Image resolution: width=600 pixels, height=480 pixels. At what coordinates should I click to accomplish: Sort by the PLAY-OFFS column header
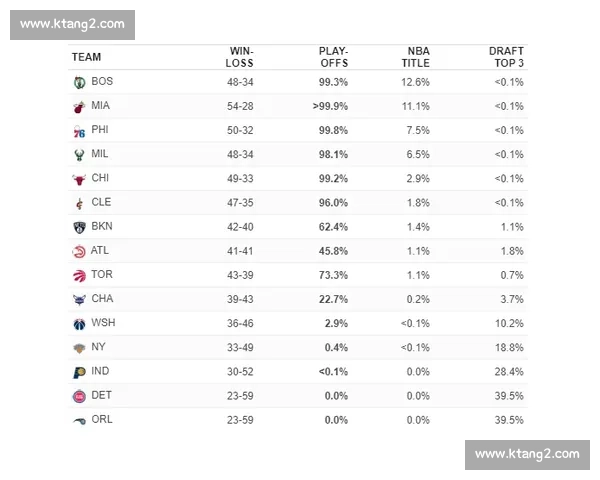click(334, 57)
